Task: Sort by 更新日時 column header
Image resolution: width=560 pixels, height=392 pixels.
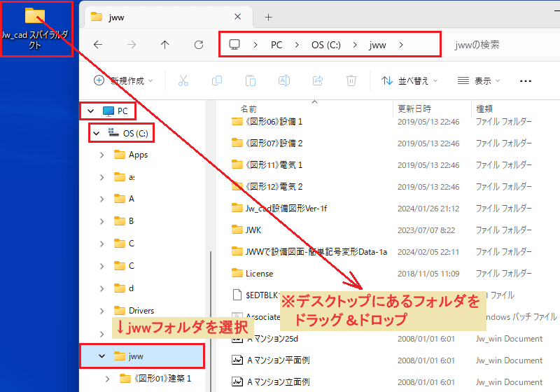Action: (x=414, y=109)
